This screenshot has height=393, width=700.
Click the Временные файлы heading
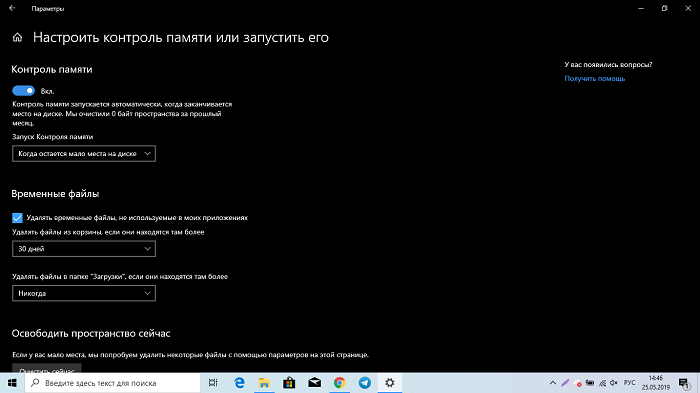pos(55,194)
